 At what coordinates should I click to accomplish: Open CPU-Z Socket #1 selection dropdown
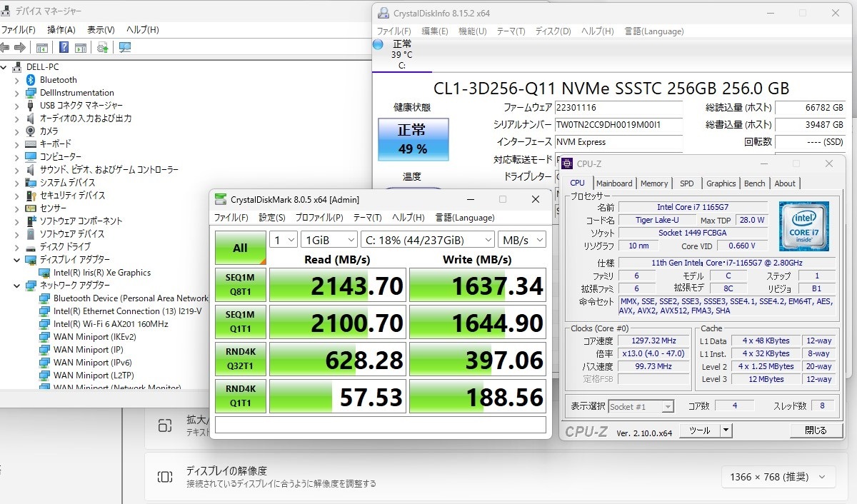pyautogui.click(x=641, y=406)
